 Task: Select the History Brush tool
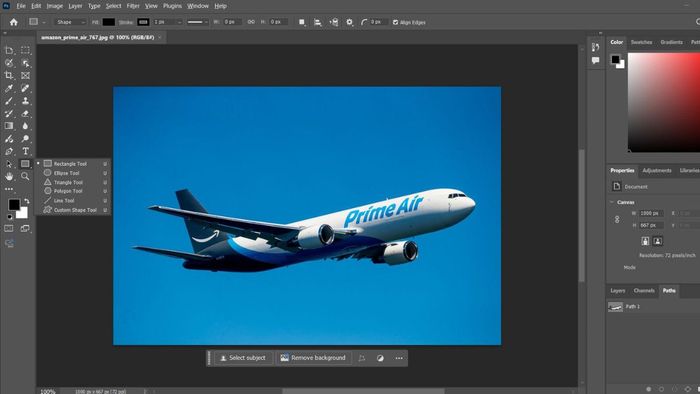(x=9, y=113)
